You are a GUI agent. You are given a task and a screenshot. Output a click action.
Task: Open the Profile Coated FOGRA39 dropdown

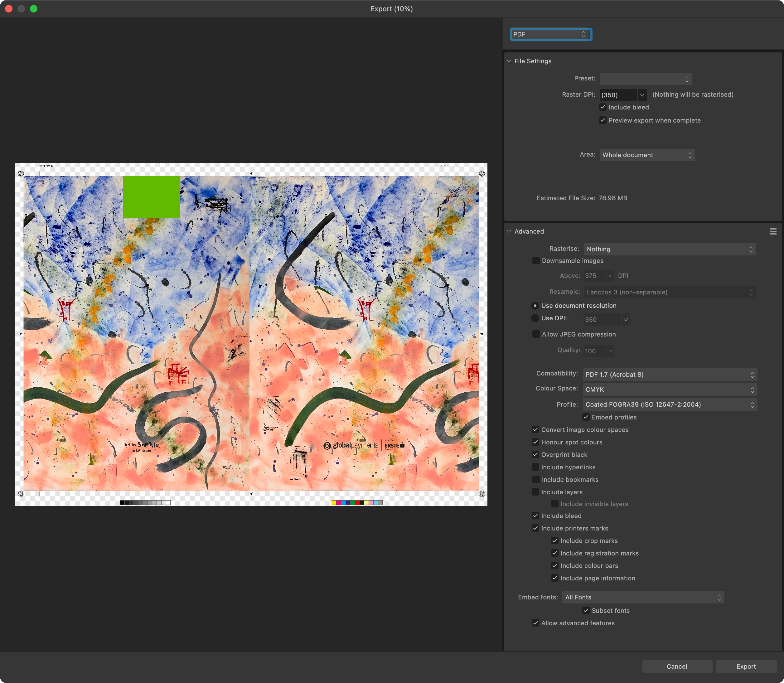tap(670, 404)
